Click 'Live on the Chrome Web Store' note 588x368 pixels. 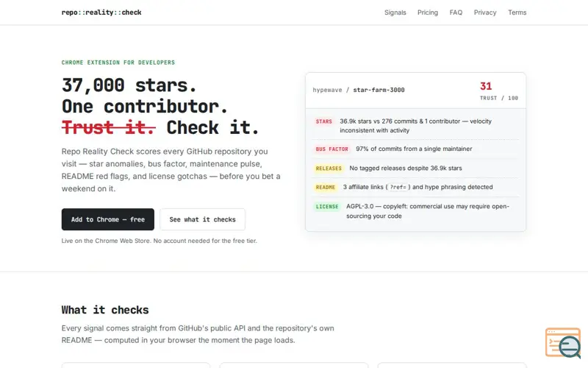pyautogui.click(x=159, y=241)
